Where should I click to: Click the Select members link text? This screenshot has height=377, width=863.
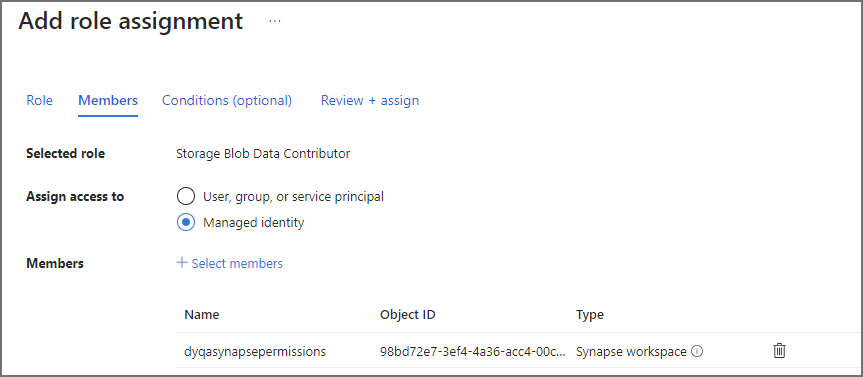(237, 264)
